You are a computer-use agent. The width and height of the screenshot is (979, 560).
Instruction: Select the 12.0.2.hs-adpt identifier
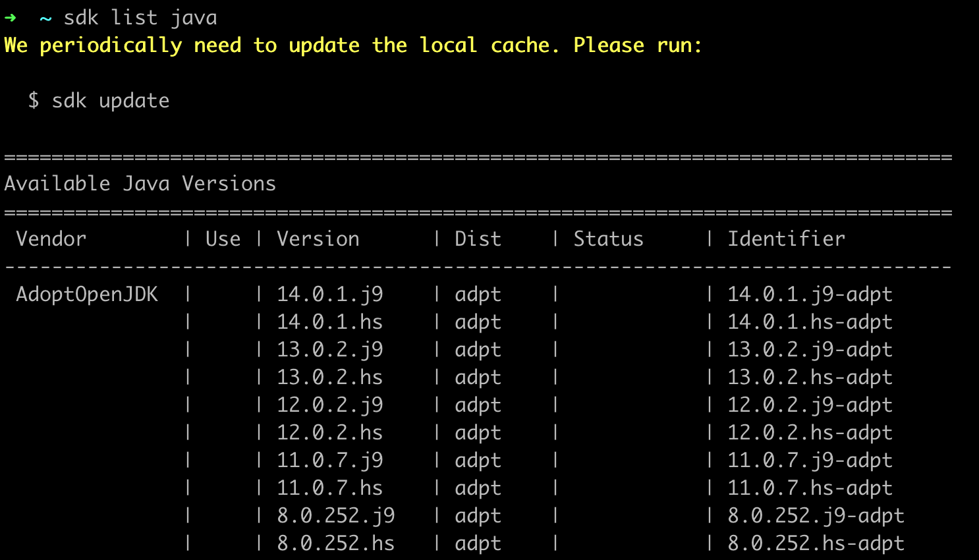(x=809, y=432)
